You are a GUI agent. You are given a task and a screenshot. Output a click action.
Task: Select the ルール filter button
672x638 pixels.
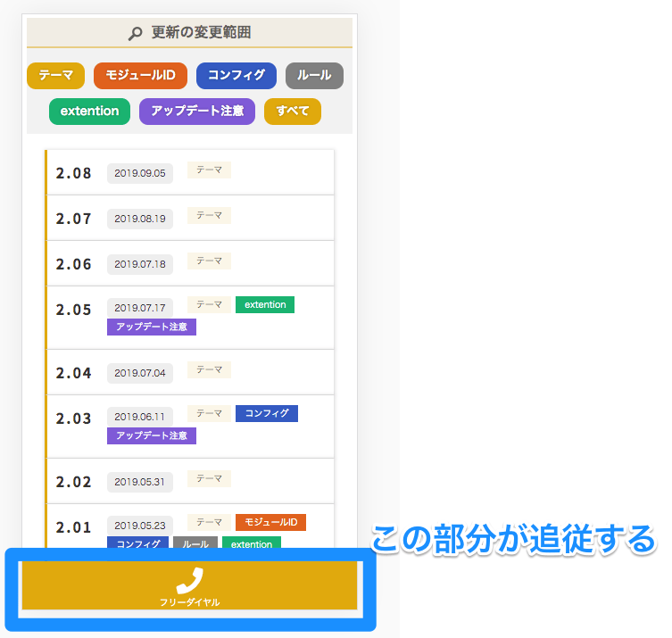point(314,76)
